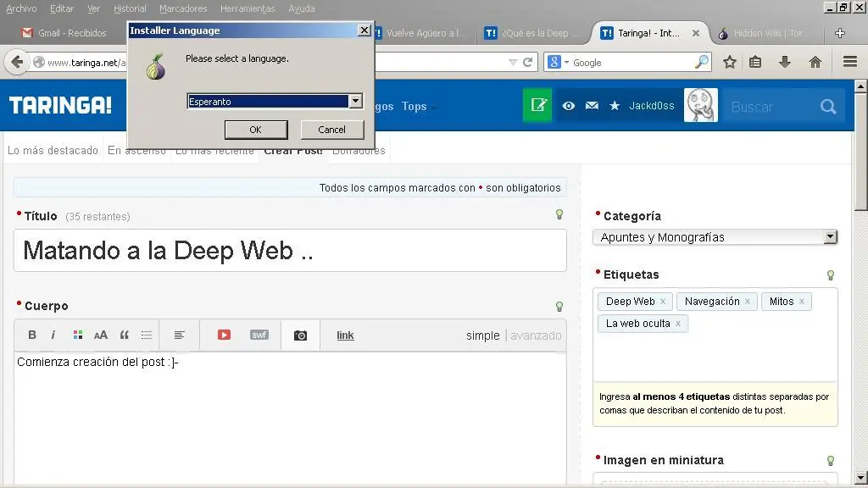Insert a bulleted list
Image resolution: width=868 pixels, height=488 pixels.
click(x=146, y=335)
